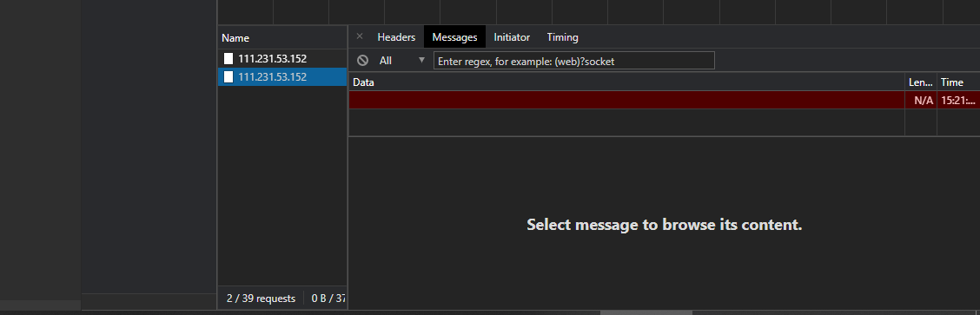This screenshot has height=315, width=980.
Task: Click the Length column header
Action: click(921, 82)
